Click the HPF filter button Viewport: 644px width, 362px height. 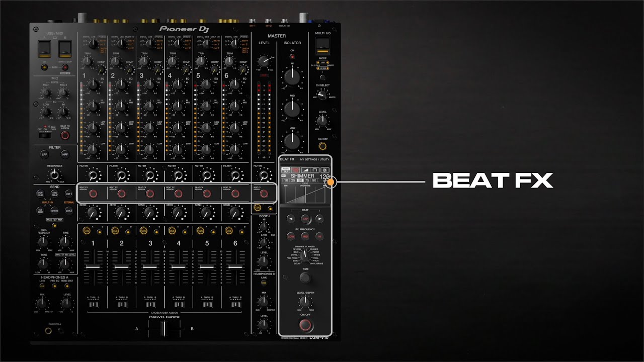pos(65,154)
